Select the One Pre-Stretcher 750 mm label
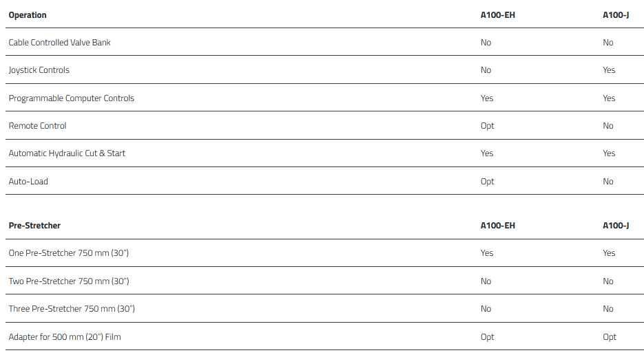This screenshot has width=644, height=355. click(x=68, y=253)
